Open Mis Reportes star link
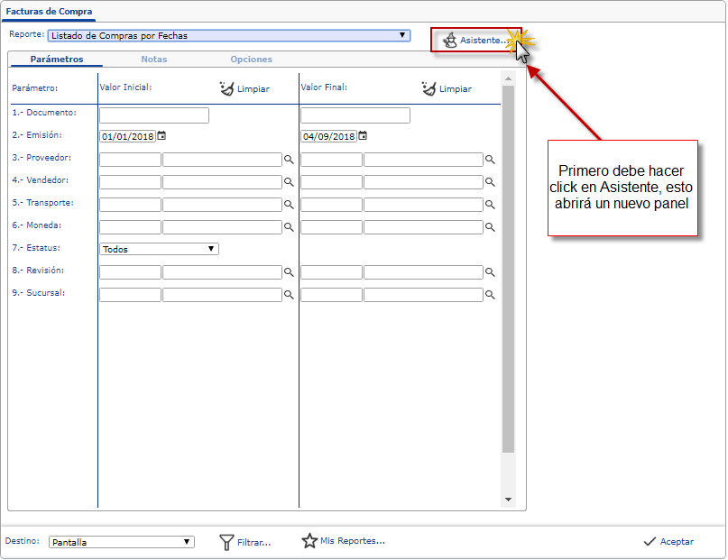The height and width of the screenshot is (560, 728). (309, 541)
